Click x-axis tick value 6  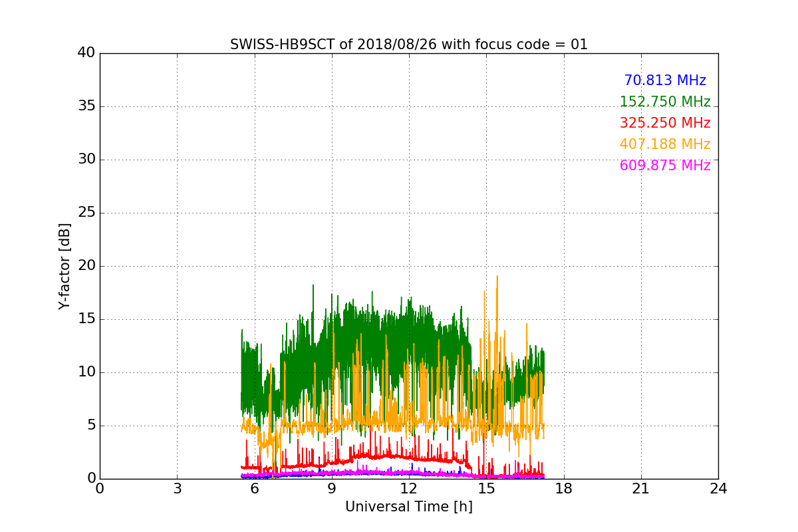[x=254, y=489]
